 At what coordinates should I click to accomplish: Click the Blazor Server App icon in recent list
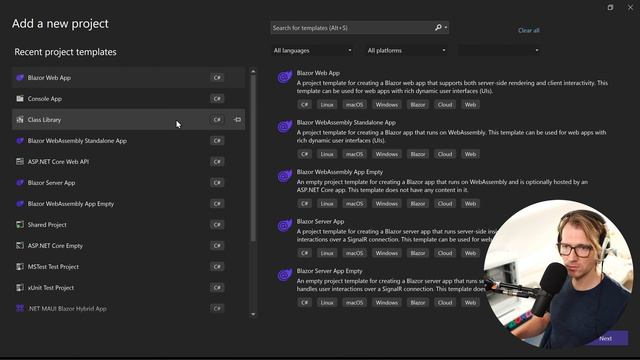pos(20,182)
